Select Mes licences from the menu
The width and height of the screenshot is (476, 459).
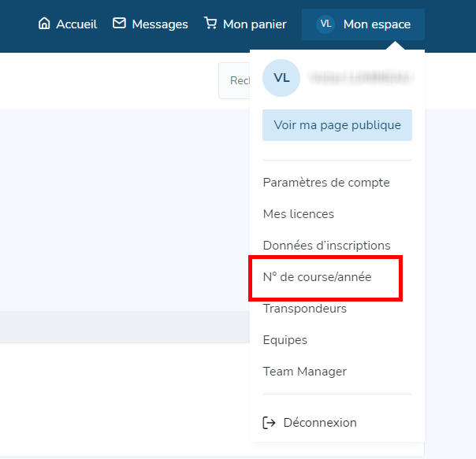(x=299, y=214)
